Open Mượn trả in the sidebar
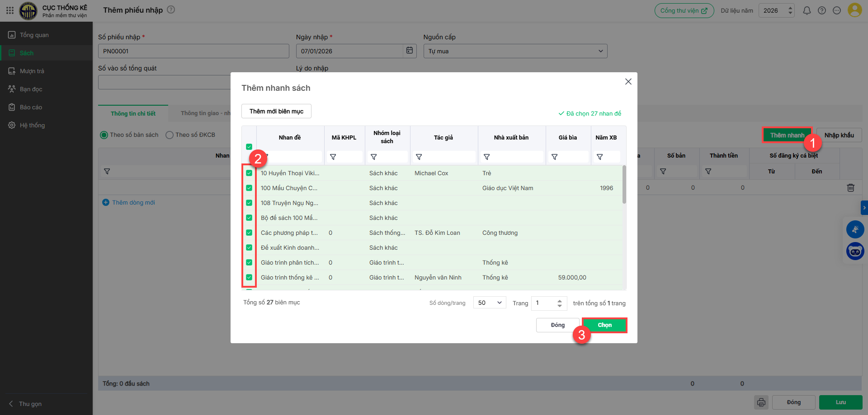The width and height of the screenshot is (868, 415). (x=32, y=71)
